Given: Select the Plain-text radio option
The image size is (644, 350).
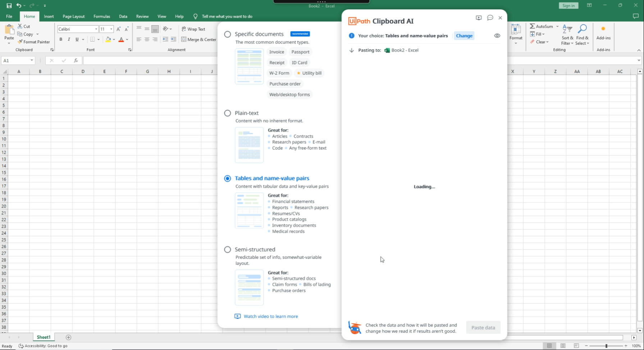Looking at the screenshot, I should (x=228, y=113).
